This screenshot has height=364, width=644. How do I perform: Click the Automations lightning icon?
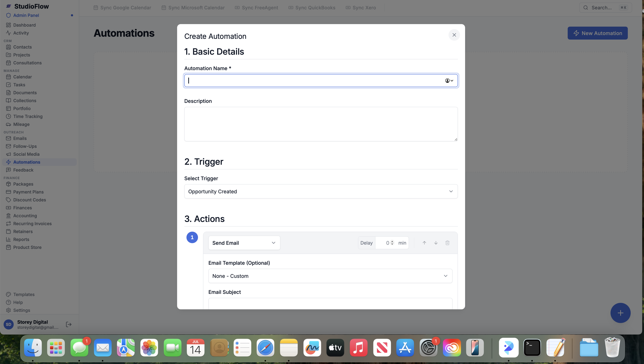click(8, 162)
